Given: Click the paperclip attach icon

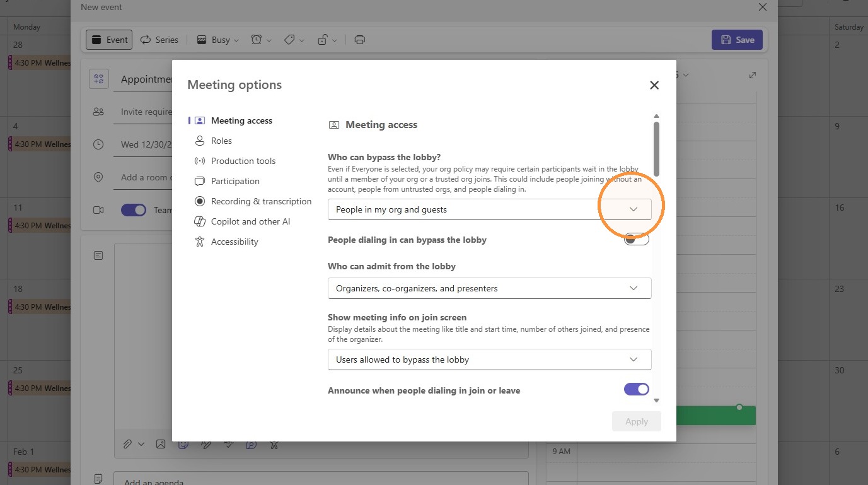Looking at the screenshot, I should point(127,444).
